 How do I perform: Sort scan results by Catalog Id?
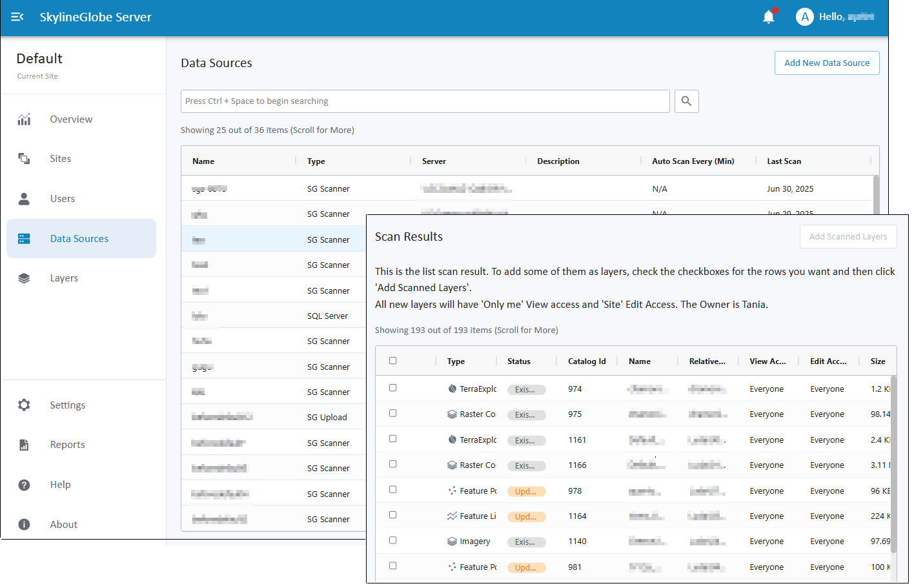587,361
